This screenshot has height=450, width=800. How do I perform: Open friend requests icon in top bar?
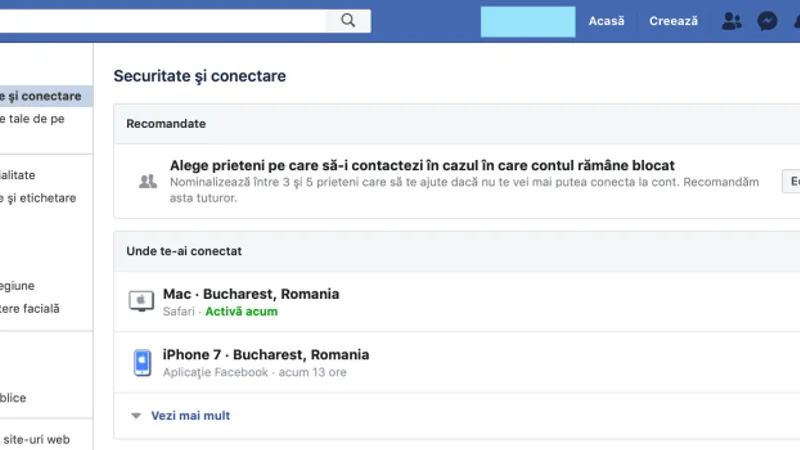point(732,21)
